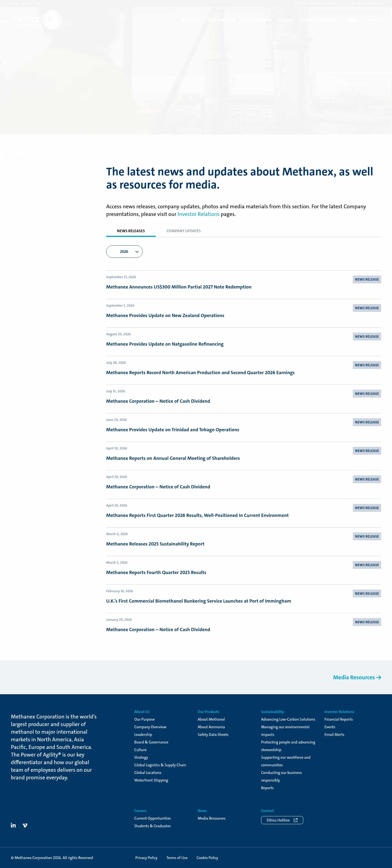Switch to the Company Updates tab
This screenshot has width=392, height=868.
pos(183,231)
